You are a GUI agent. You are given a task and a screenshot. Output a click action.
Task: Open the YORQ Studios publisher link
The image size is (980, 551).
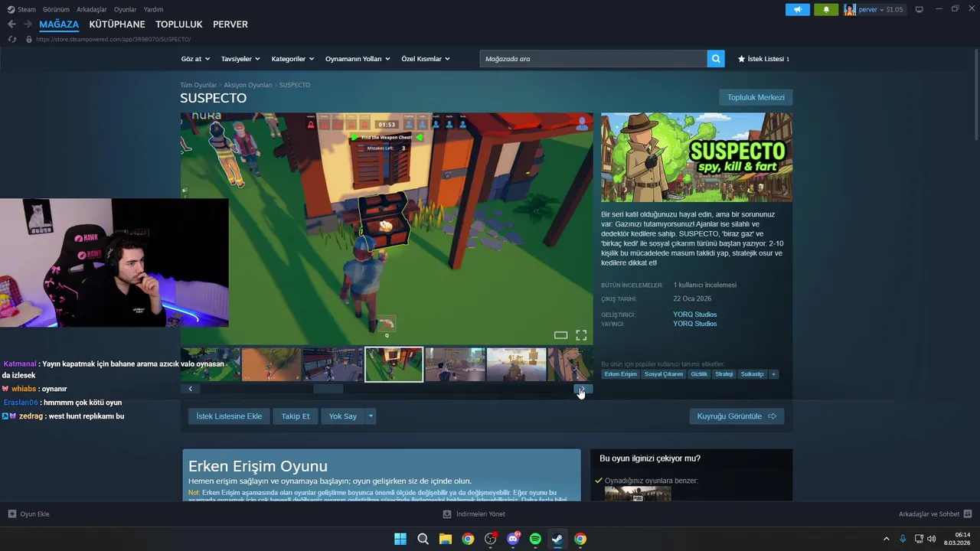tap(695, 324)
